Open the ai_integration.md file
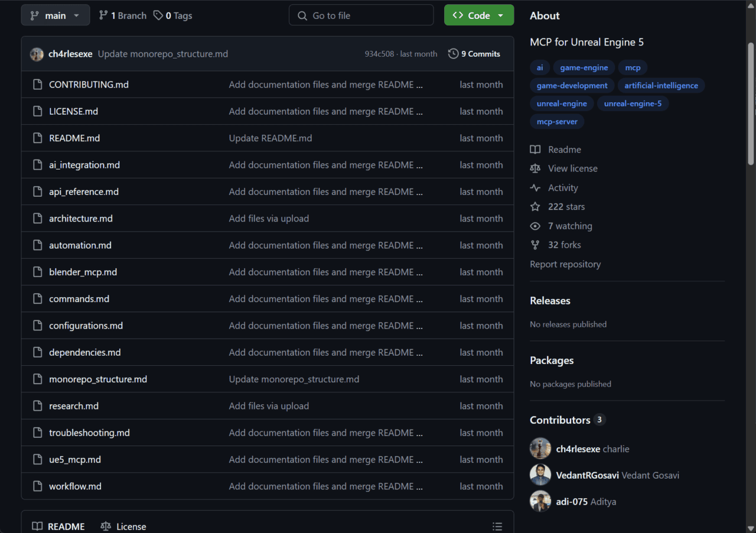This screenshot has height=533, width=756. click(x=84, y=165)
